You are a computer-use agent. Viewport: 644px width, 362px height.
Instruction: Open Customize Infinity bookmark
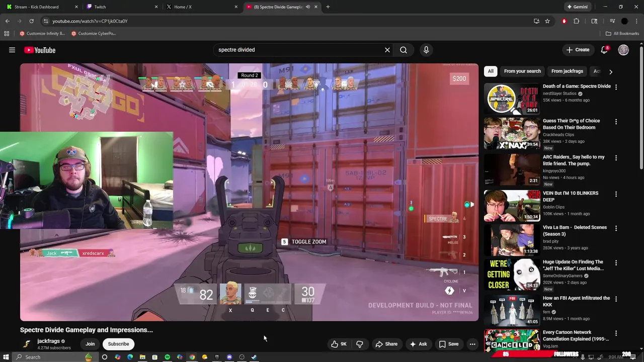(x=42, y=34)
